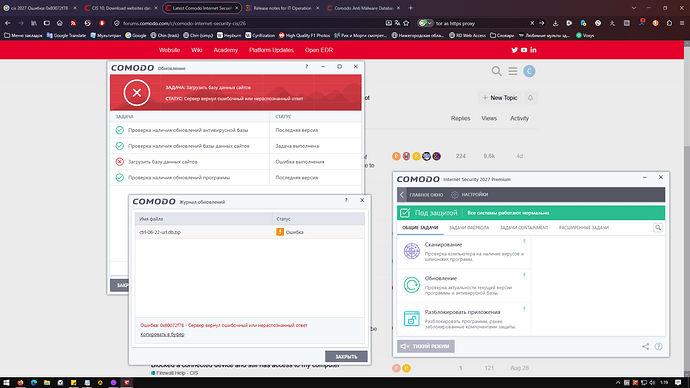Go back with Comodo main window arrow
Viewport: 690px width, 388px height.
[402, 195]
